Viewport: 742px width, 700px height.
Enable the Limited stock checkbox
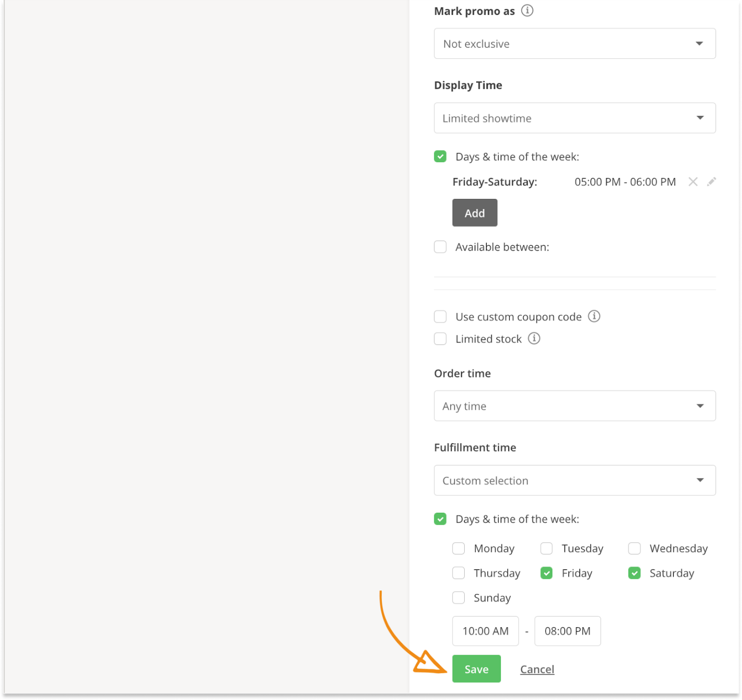440,339
